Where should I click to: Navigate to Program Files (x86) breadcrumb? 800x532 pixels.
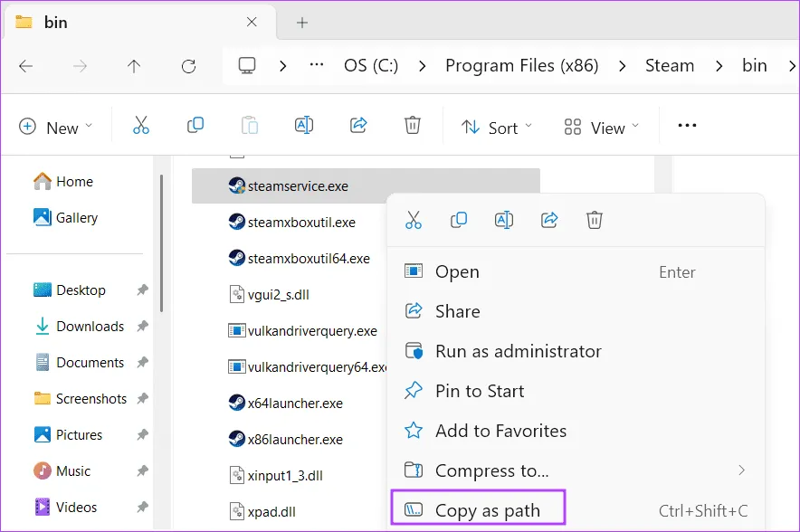click(522, 65)
